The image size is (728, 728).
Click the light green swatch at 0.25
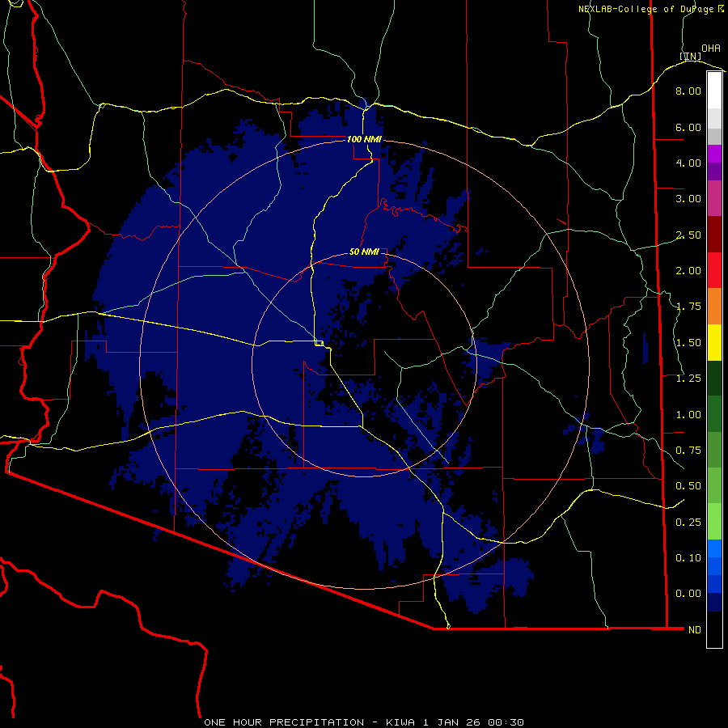[x=714, y=522]
